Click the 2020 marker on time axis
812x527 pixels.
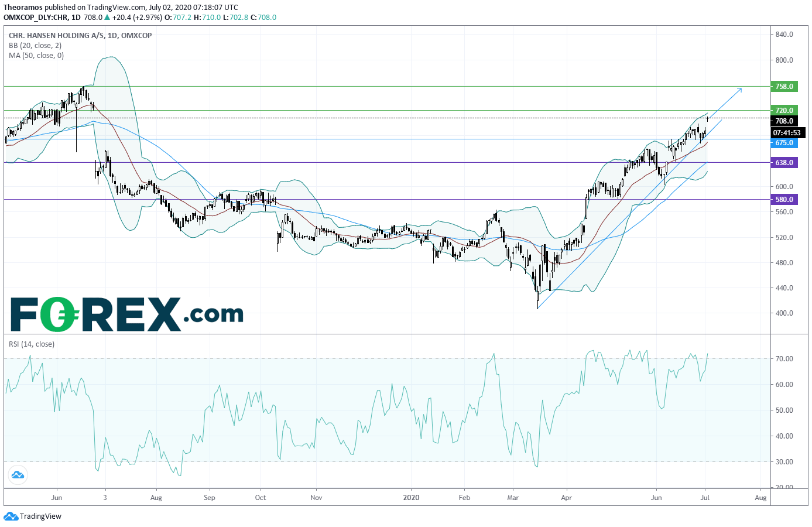coord(411,497)
